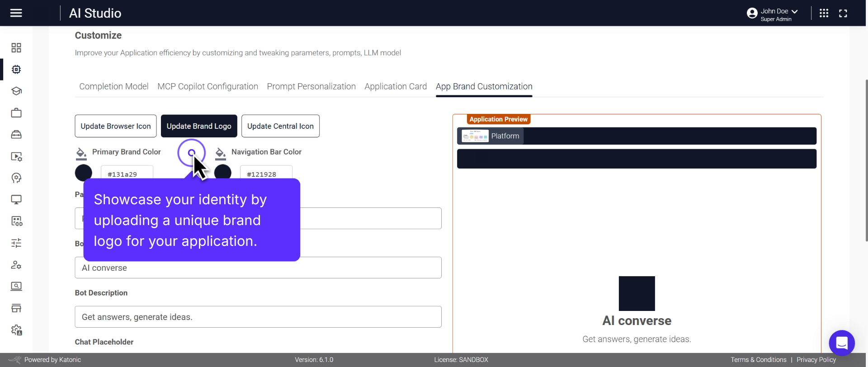868x367 pixels.
Task: Click the Chat Placeholder label
Action: 104,342
